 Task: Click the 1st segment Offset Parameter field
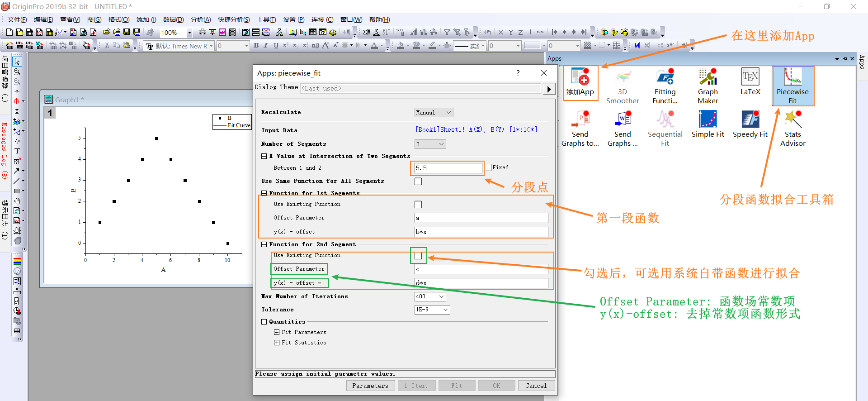[x=481, y=218]
